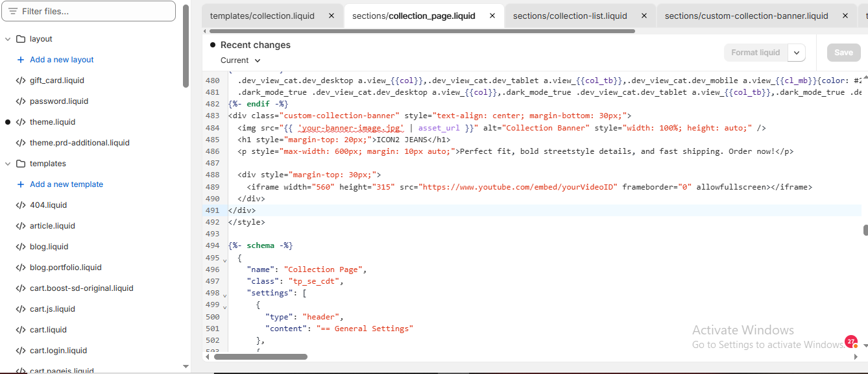Click the Filter files search field
This screenshot has height=374, width=868.
89,11
